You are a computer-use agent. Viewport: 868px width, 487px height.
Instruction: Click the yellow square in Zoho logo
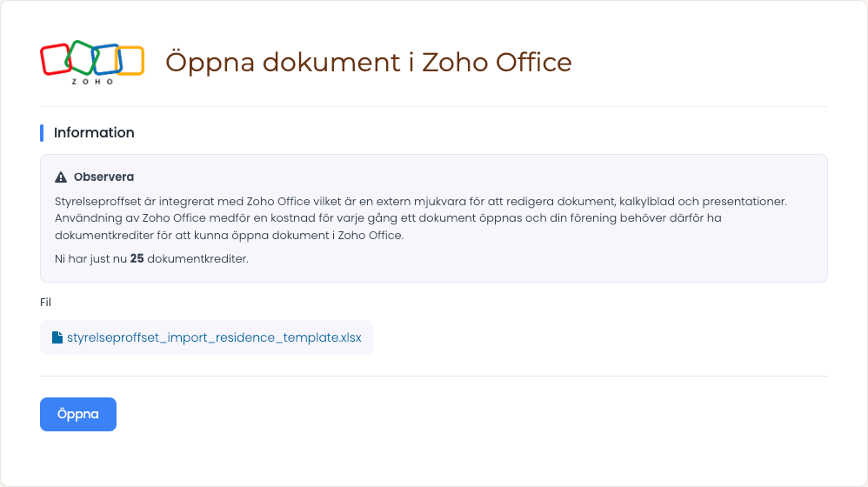pos(130,61)
